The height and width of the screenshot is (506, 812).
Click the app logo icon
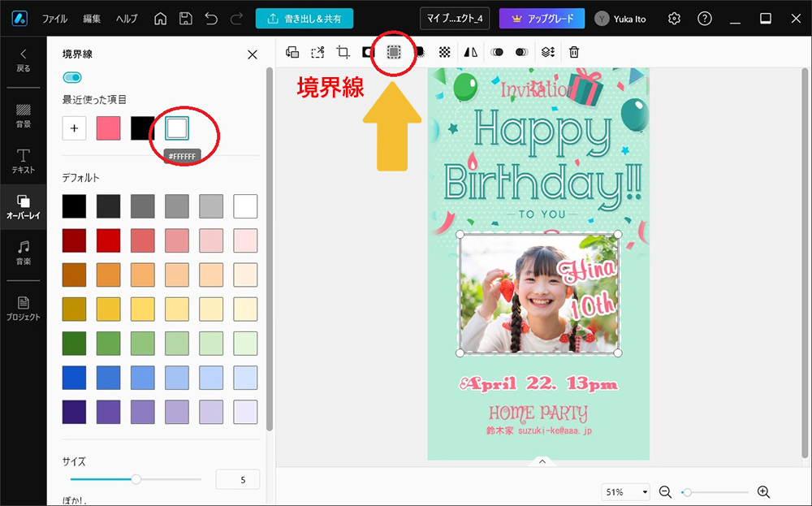[x=19, y=19]
